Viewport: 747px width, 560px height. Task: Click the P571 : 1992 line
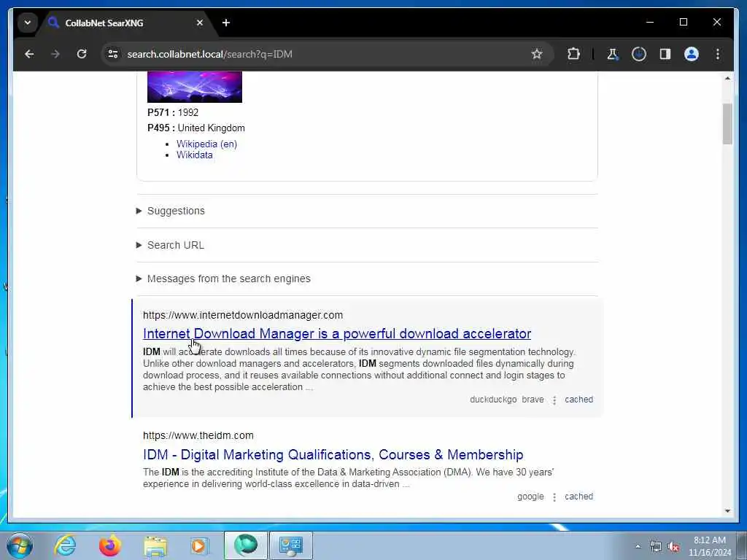coord(173,113)
